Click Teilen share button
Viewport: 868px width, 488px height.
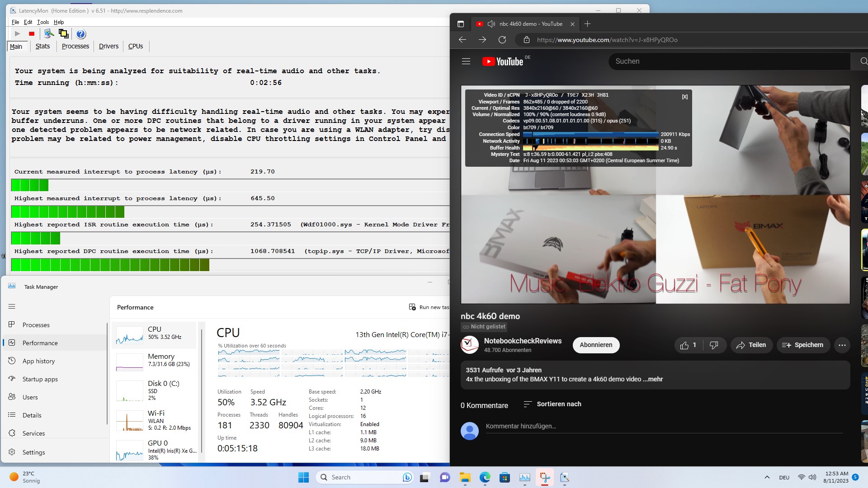coord(751,345)
